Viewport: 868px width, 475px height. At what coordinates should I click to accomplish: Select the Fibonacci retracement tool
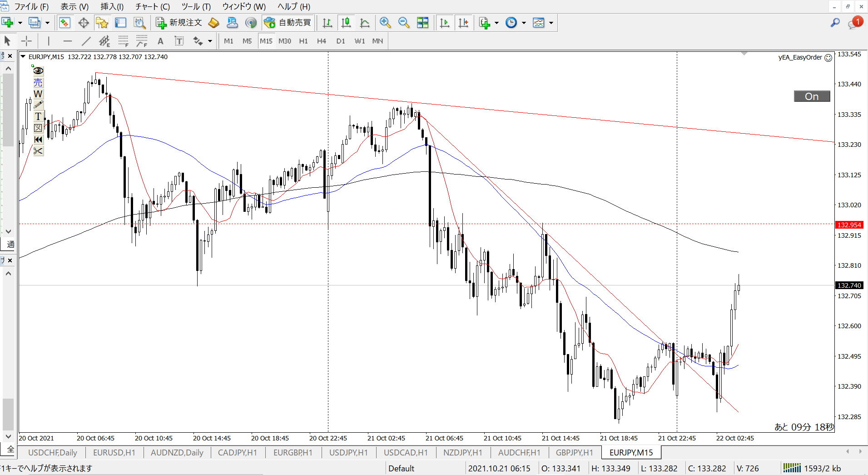(123, 41)
